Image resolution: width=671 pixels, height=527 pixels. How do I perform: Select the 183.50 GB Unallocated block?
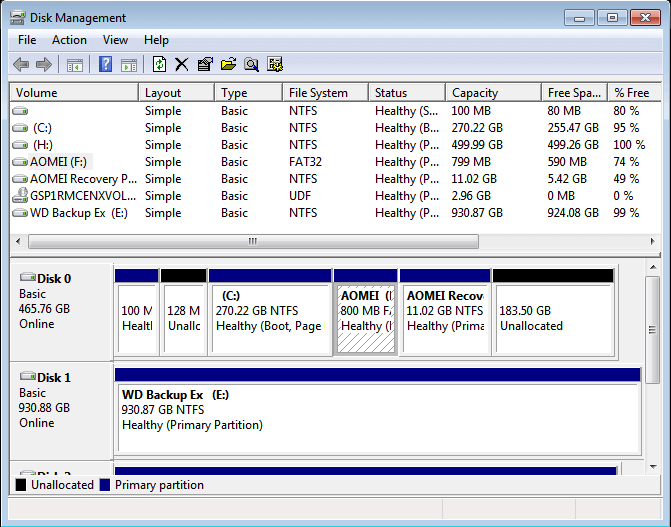tap(552, 318)
